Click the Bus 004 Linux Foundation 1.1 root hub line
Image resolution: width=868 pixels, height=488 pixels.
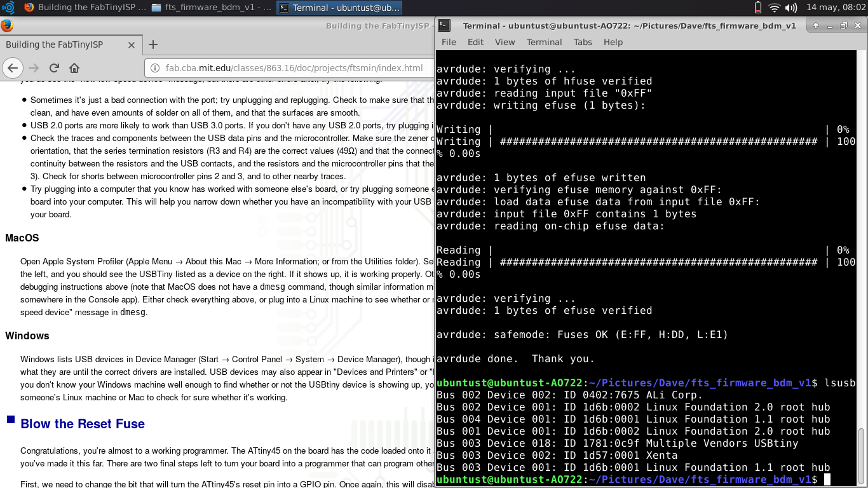tap(633, 419)
